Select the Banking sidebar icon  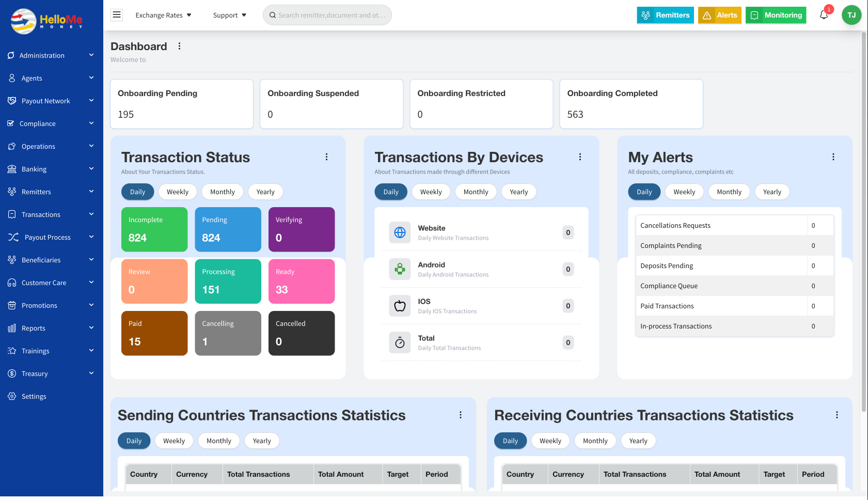tap(11, 169)
